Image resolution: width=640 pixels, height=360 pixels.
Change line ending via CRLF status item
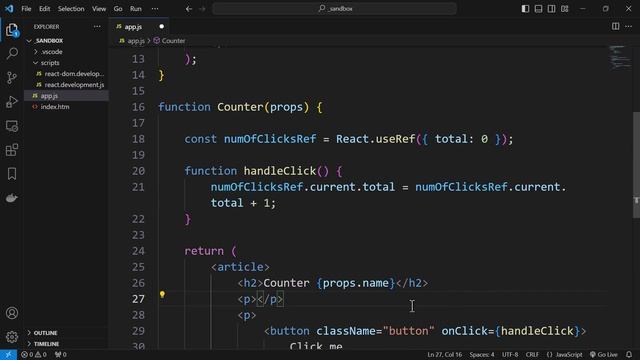(532, 355)
